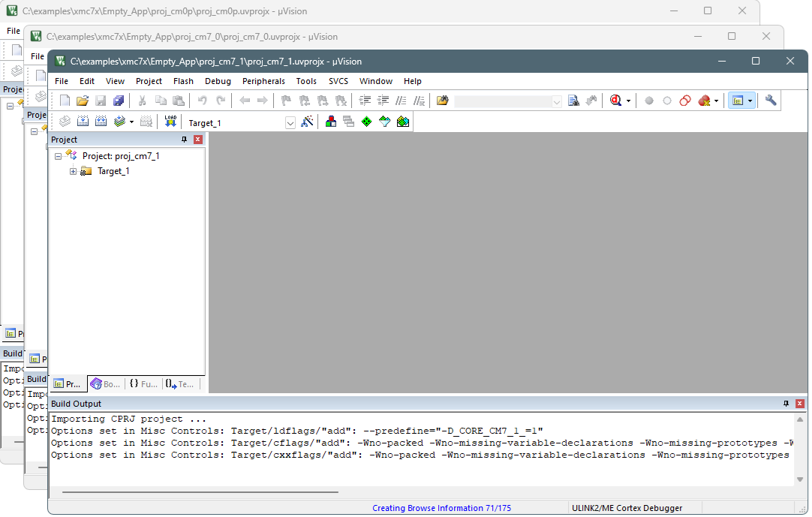Start the debug session magnifier icon

tap(616, 101)
